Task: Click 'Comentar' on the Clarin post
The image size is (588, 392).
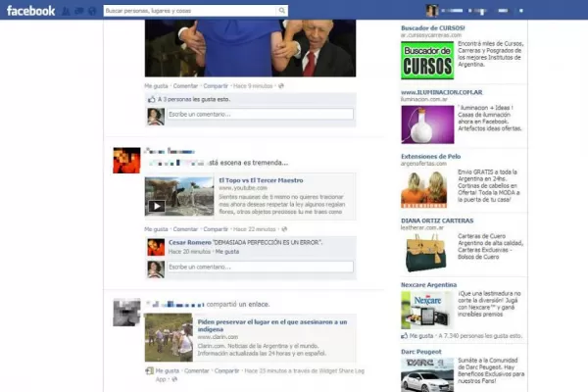Action: pyautogui.click(x=197, y=371)
